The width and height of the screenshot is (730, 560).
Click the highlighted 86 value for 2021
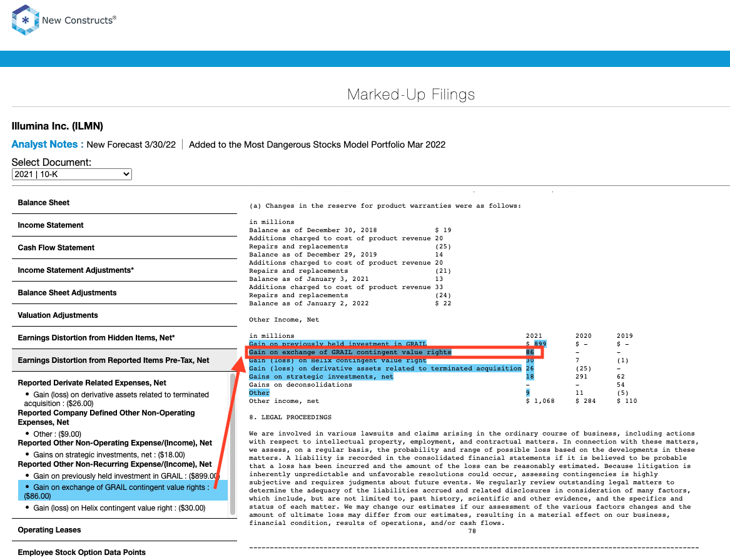(x=530, y=352)
